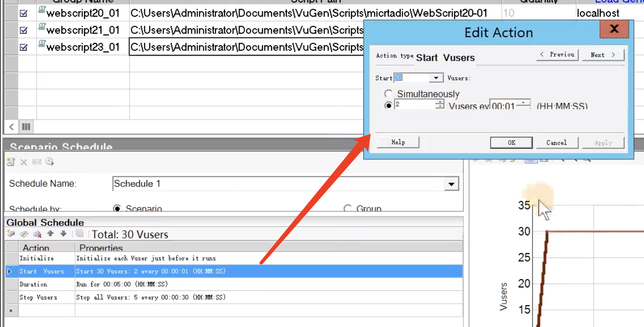Click the Help button in Edit Action
This screenshot has height=327, width=644.
click(x=398, y=142)
